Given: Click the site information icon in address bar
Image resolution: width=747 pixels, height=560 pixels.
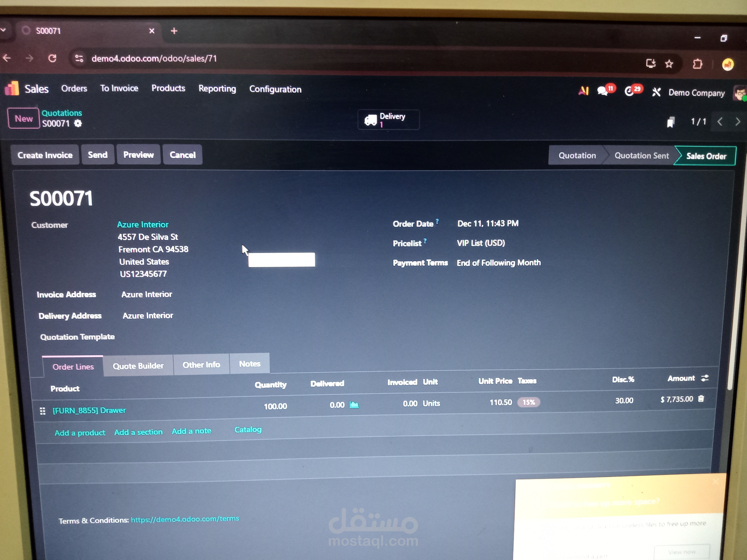Looking at the screenshot, I should coord(79,58).
